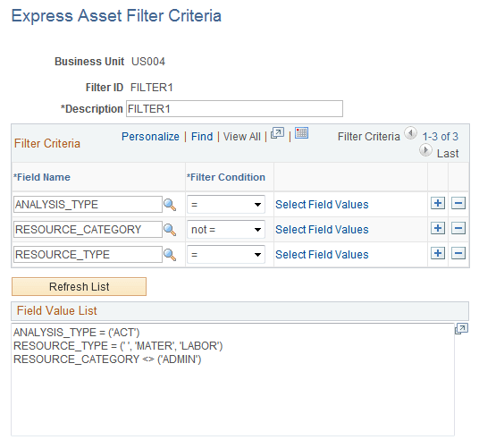Open filter condition dropdown for RESOURCE_TYPE

[226, 255]
